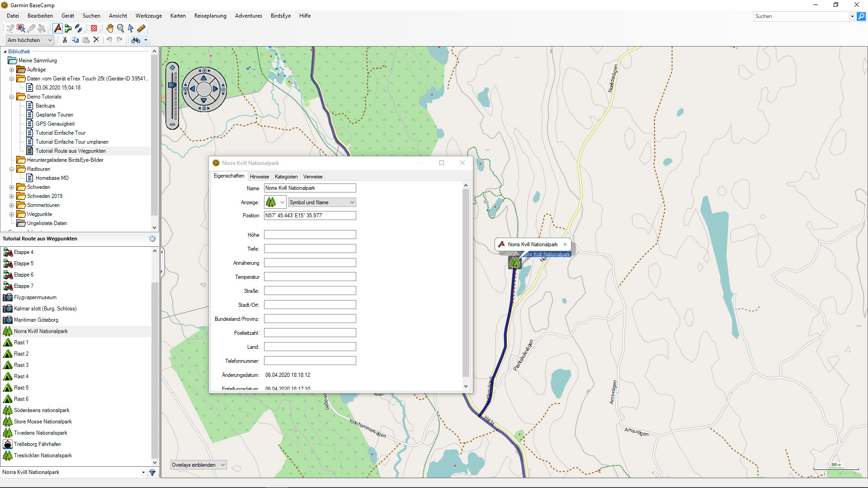Select 'Rast 3' waypoint in list
This screenshot has height=488, width=868.
(x=21, y=365)
